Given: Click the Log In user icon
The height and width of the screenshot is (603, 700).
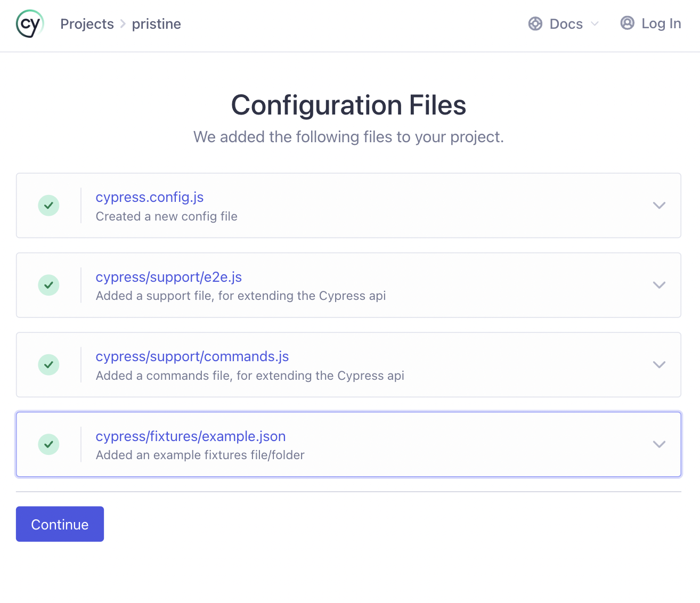Looking at the screenshot, I should click(627, 23).
